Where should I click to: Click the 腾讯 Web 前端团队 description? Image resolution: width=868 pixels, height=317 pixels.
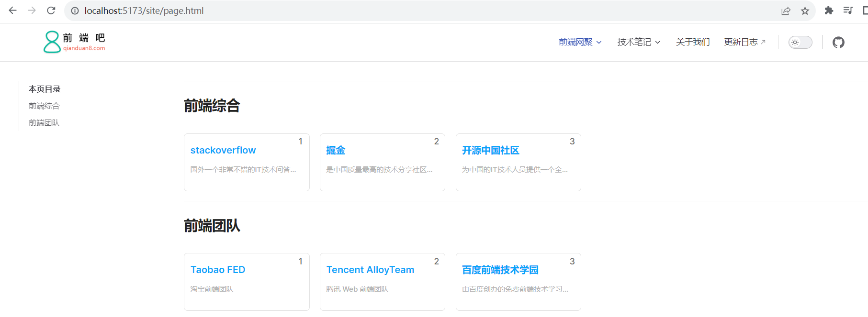click(357, 289)
